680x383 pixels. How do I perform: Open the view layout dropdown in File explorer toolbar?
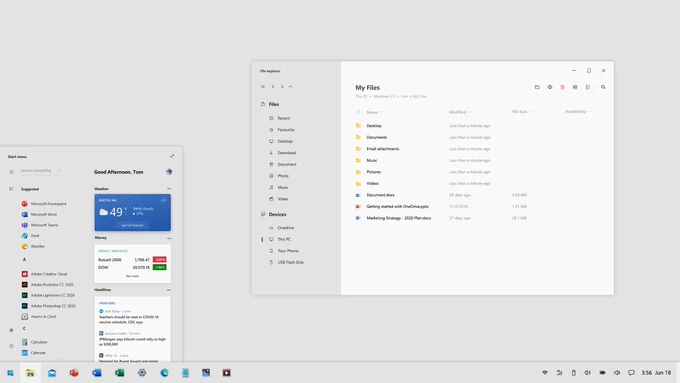[589, 87]
